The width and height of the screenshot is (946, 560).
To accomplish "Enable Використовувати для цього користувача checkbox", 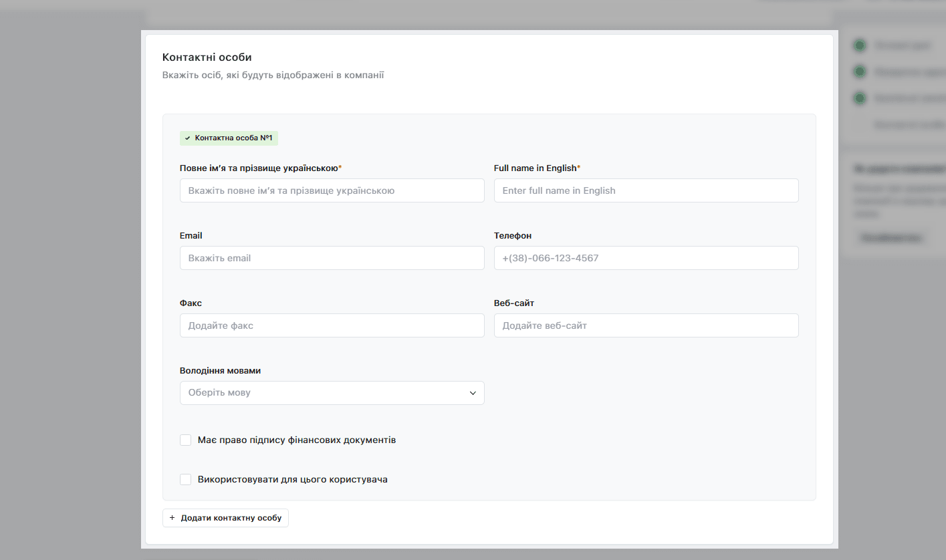I will coord(186,479).
